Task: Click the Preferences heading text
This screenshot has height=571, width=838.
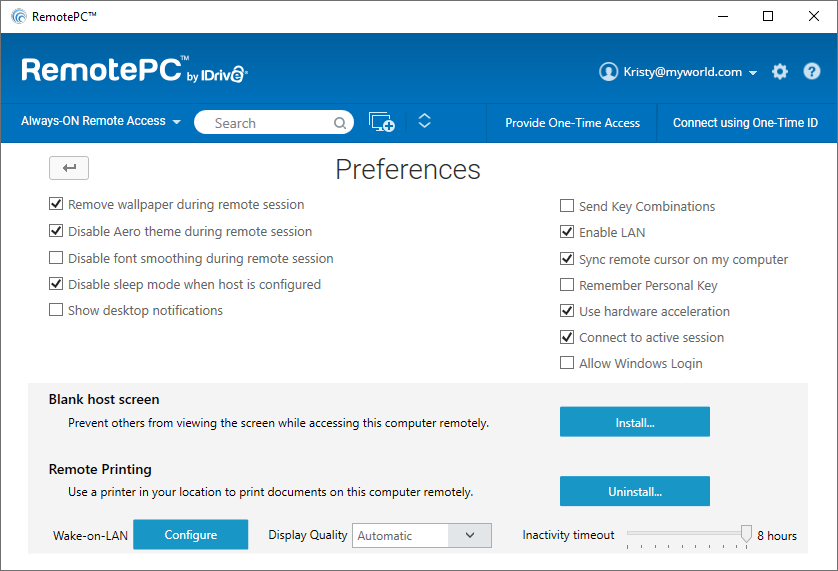Action: (408, 170)
